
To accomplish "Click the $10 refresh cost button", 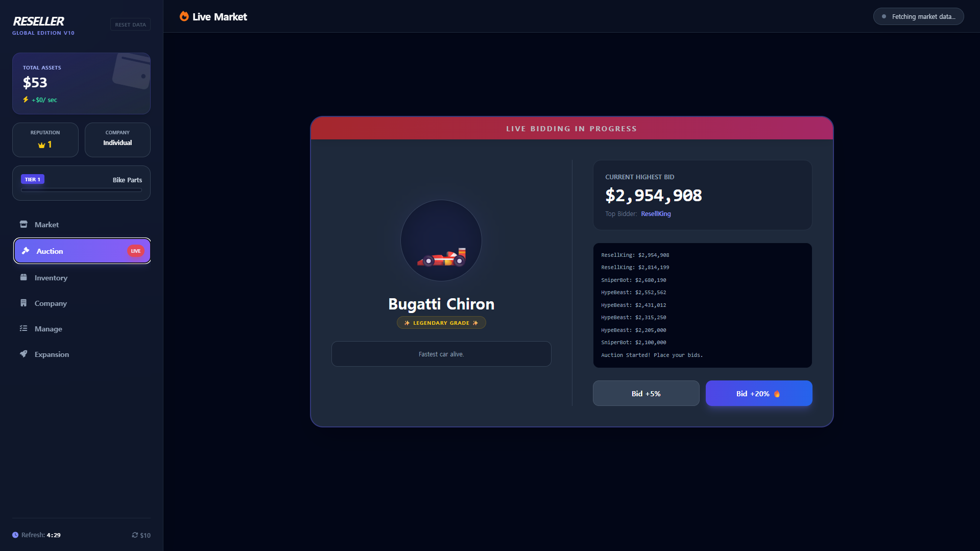I will point(141,535).
